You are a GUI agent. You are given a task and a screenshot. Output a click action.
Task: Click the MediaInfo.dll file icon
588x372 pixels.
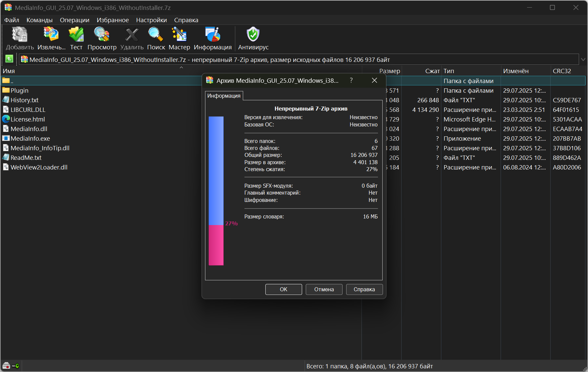click(6, 128)
